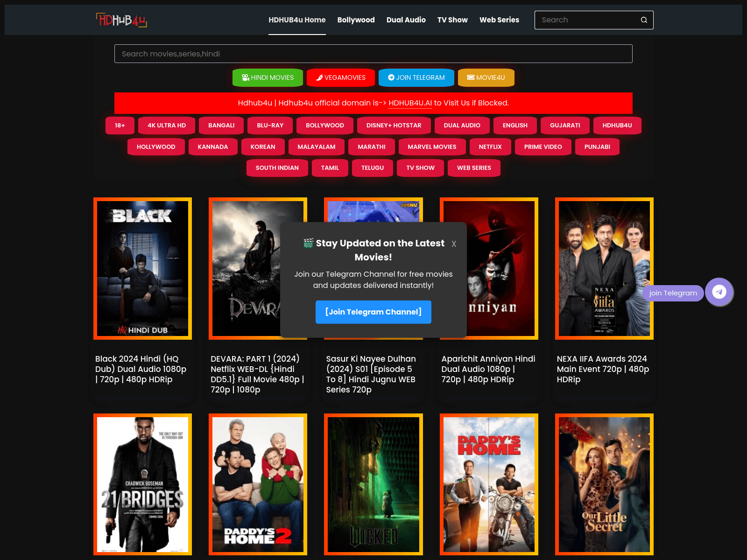Open the HDHUB4U.AI domain link
The image size is (747, 560).
pyautogui.click(x=410, y=103)
